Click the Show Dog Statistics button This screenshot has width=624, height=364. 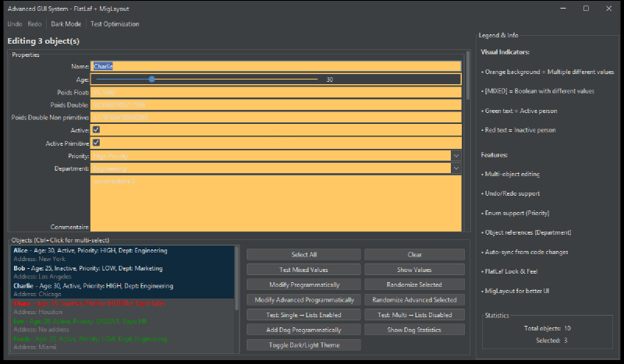point(414,330)
